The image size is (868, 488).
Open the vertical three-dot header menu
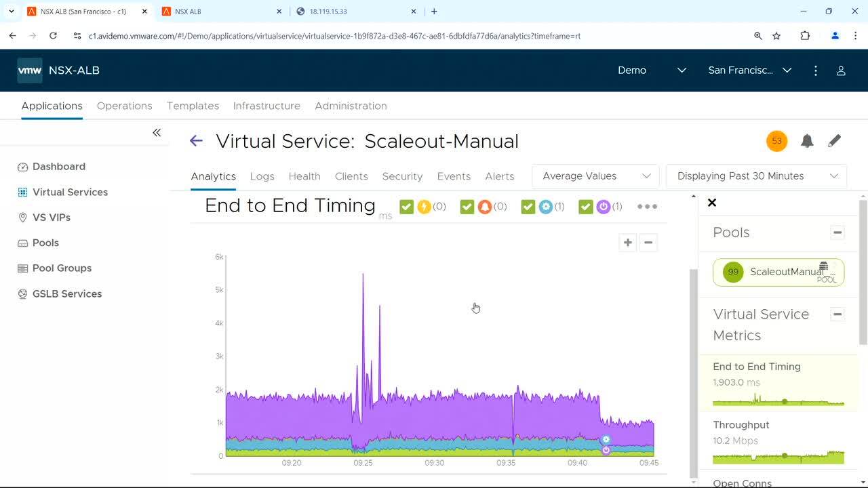816,70
